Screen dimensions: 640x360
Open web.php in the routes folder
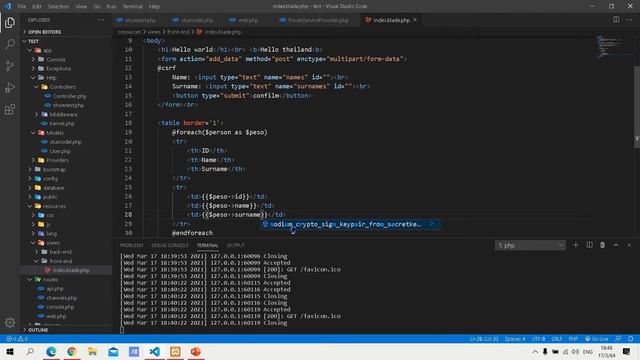(56, 316)
